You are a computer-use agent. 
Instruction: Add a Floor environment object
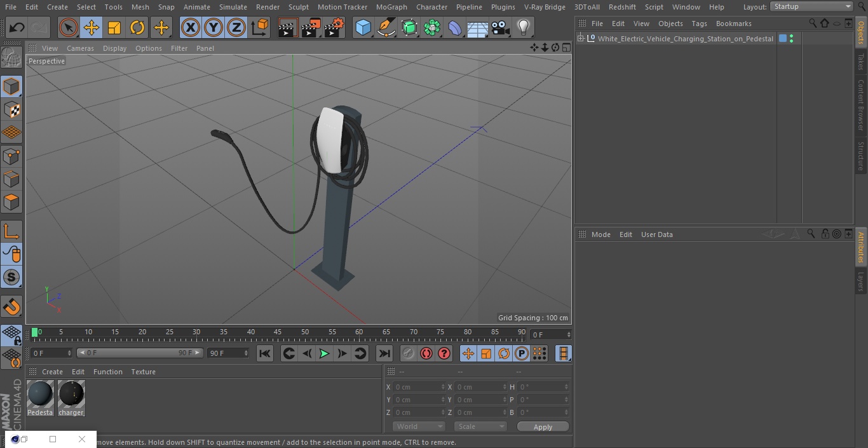pos(478,27)
